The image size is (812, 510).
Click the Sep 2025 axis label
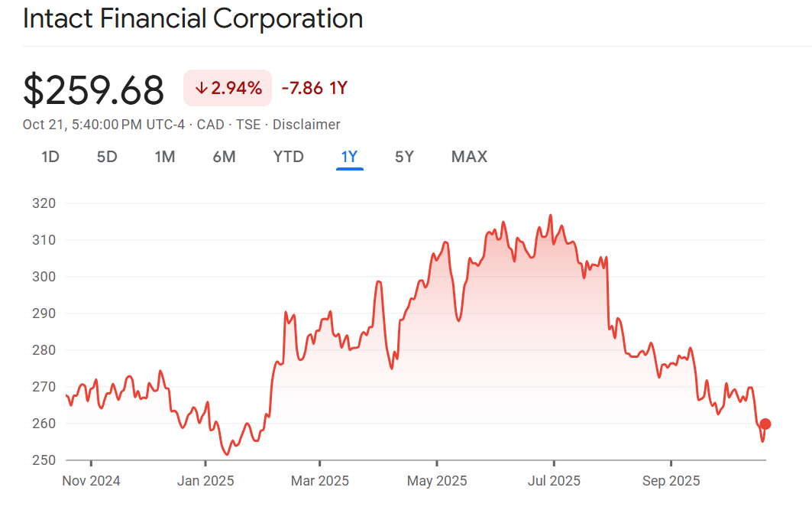click(x=671, y=481)
